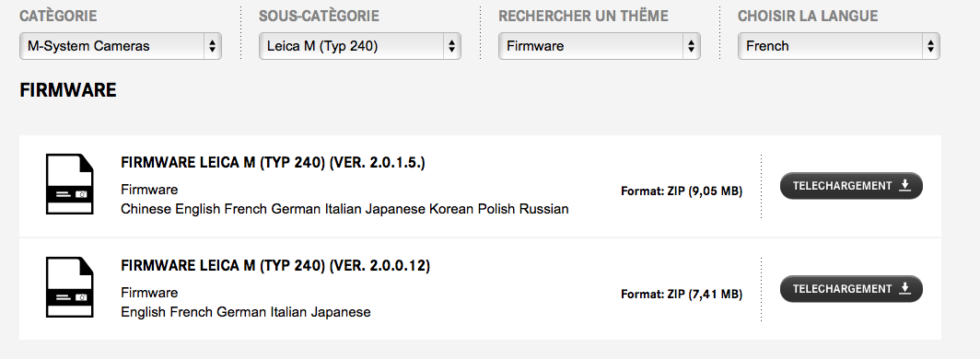Click the stepper arrows on the Catégorie select
The width and height of the screenshot is (980, 359).
213,46
